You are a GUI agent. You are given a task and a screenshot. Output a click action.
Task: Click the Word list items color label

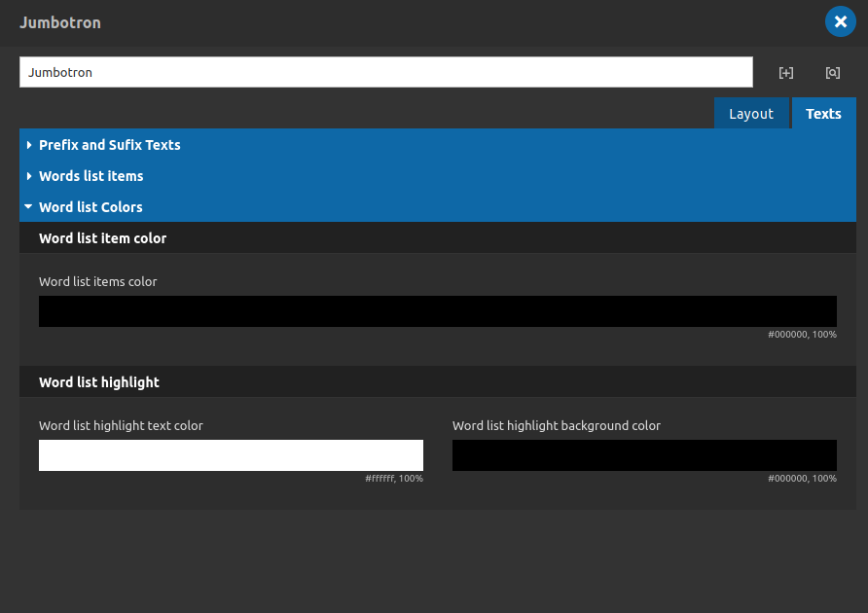pos(98,281)
